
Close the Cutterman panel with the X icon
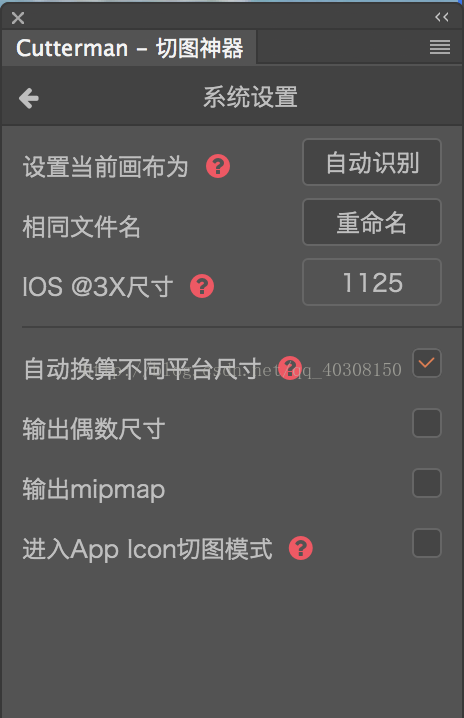[x=18, y=18]
